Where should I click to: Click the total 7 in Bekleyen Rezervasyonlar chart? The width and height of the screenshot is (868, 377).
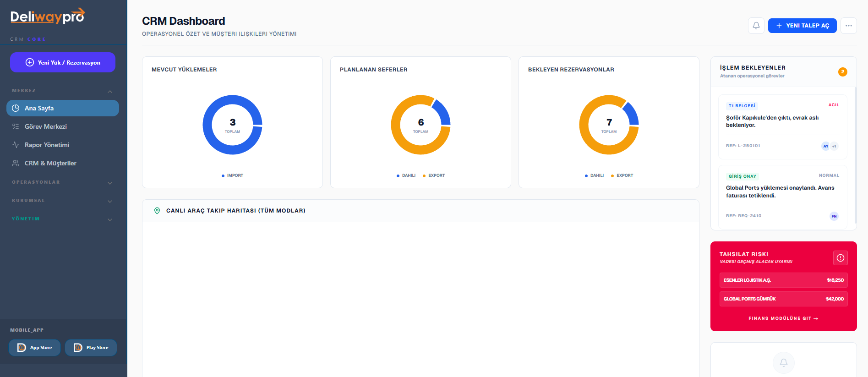[609, 122]
